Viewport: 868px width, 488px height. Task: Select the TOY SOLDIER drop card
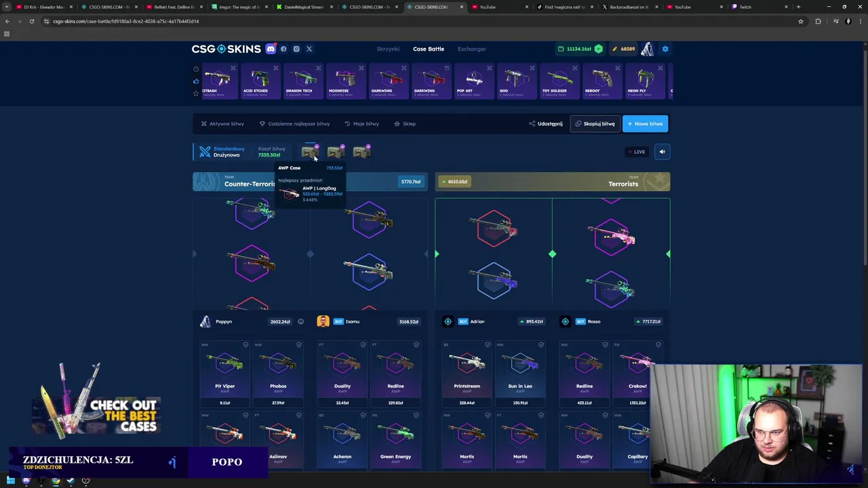[x=559, y=81]
